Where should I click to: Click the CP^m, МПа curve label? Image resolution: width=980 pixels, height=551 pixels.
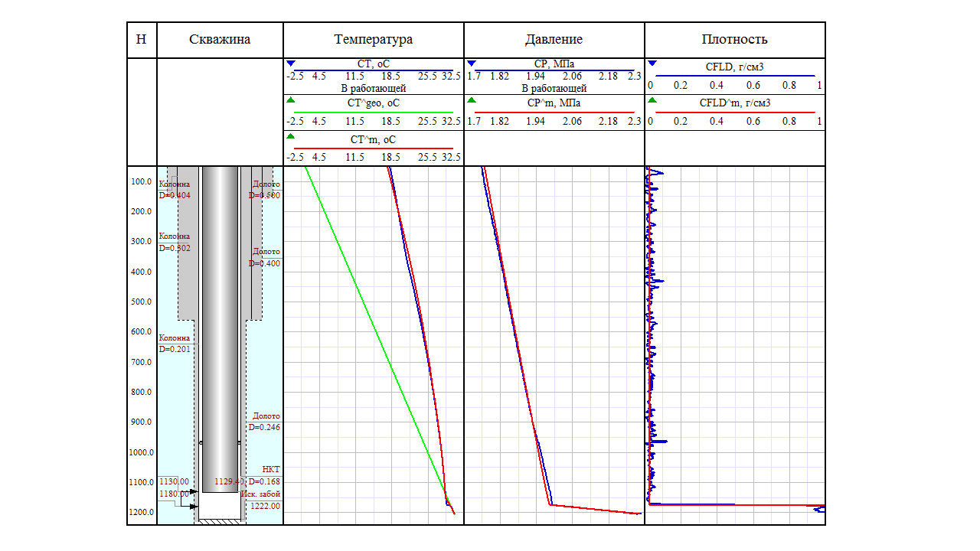(554, 103)
